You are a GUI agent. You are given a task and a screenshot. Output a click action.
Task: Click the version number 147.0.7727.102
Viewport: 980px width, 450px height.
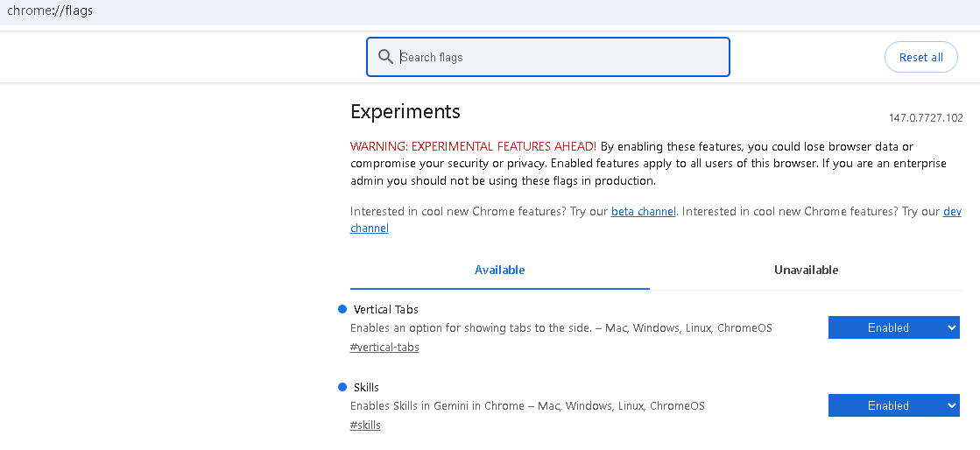(x=926, y=117)
